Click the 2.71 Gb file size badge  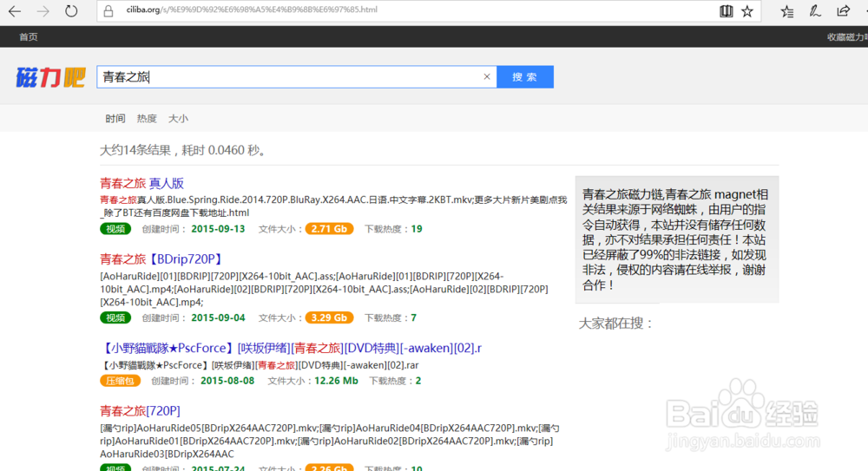tap(329, 229)
